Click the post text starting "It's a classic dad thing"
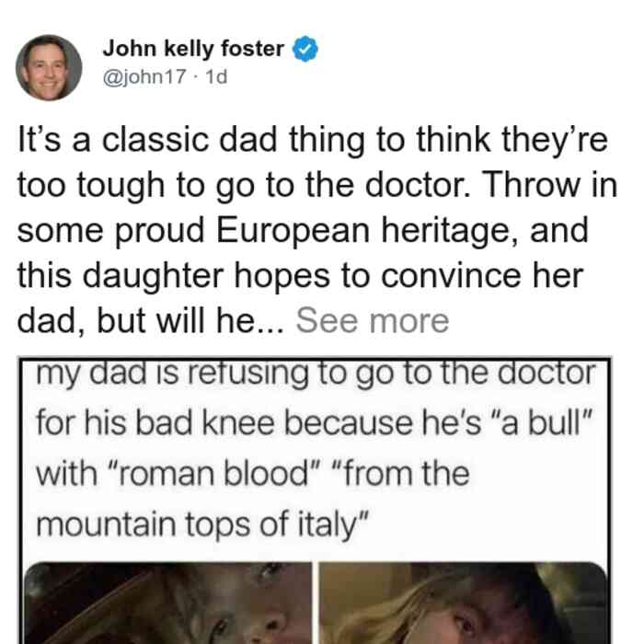This screenshot has width=644, height=644. tap(317, 230)
